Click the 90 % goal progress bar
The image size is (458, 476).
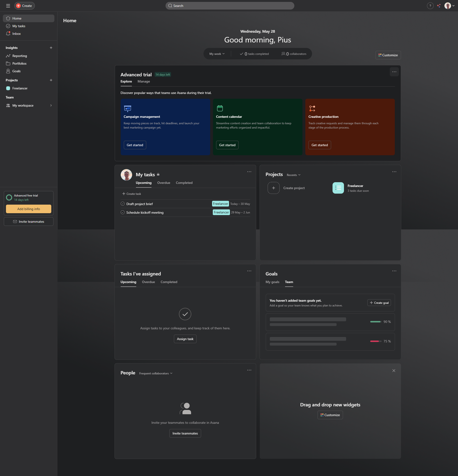(376, 322)
